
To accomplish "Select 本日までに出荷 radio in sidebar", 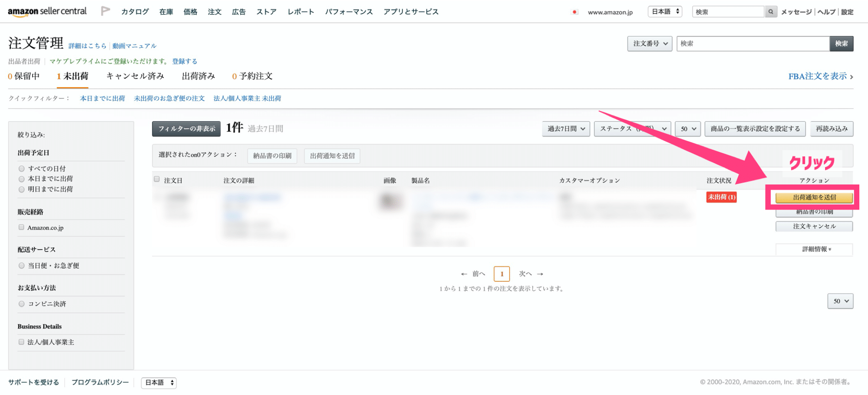I will [x=21, y=179].
